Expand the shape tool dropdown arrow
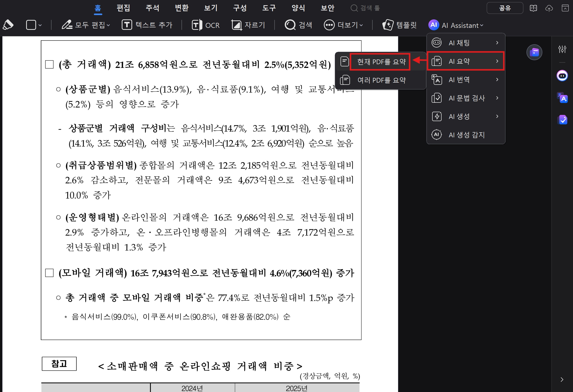Screen dimensions: 573x392 click(x=40, y=25)
